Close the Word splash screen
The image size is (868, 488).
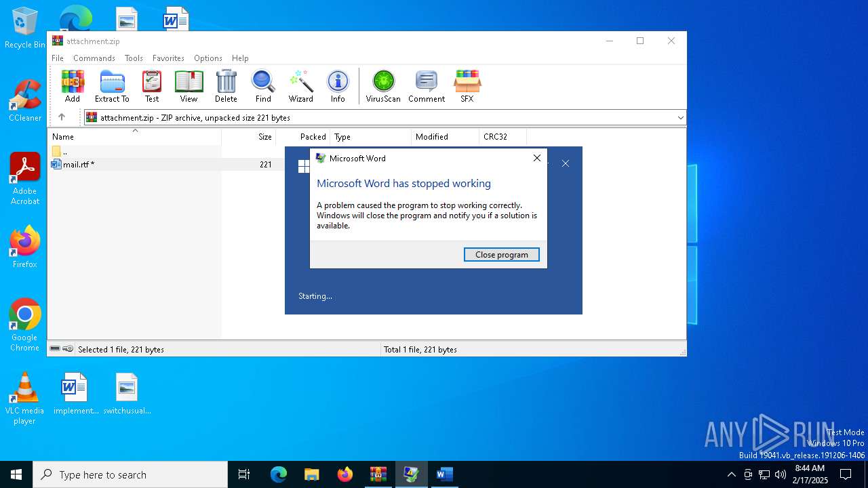tap(566, 163)
